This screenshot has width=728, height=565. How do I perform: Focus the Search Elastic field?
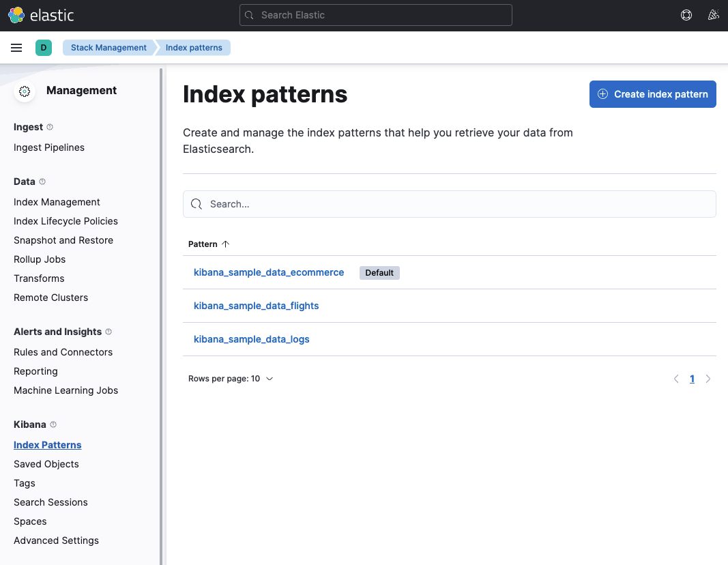coord(376,15)
